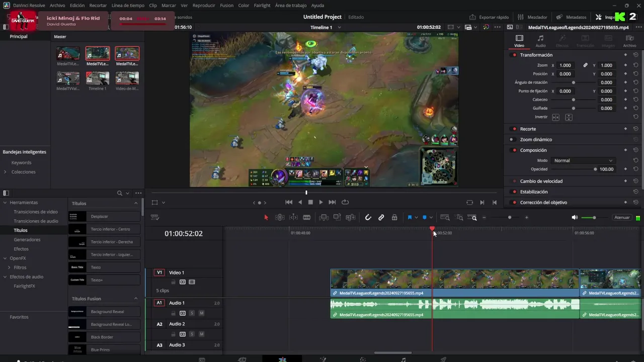This screenshot has height=362, width=644.
Task: Reset the Ángulo de rotación value
Action: pos(636,82)
